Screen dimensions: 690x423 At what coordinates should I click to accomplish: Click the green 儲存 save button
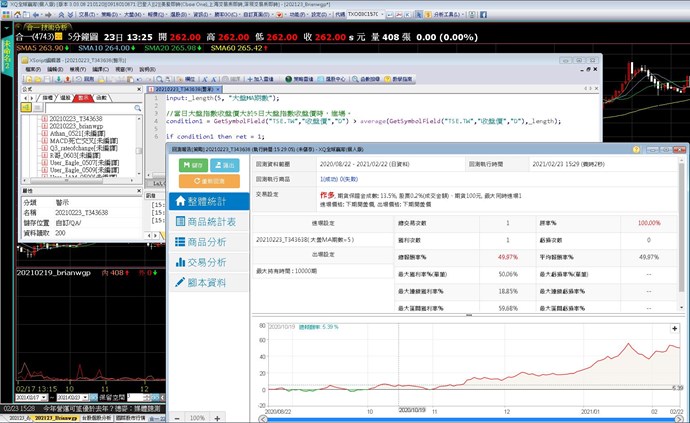click(x=193, y=164)
